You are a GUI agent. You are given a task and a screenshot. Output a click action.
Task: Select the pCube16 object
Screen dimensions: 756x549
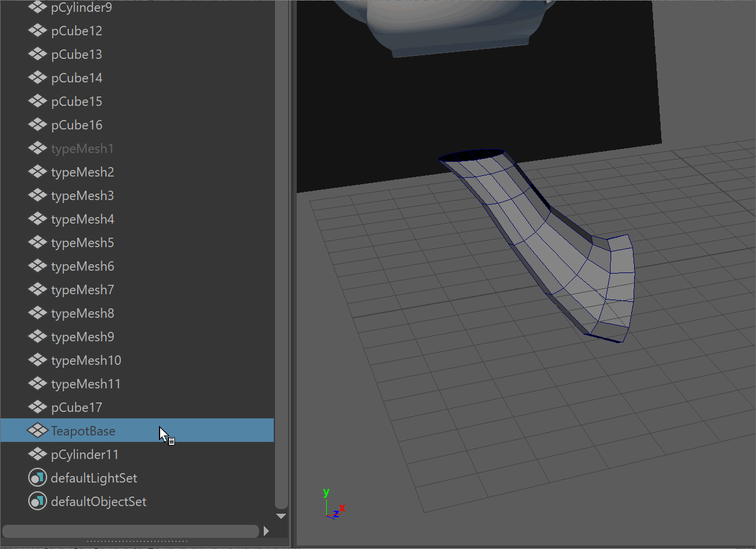[x=77, y=125]
